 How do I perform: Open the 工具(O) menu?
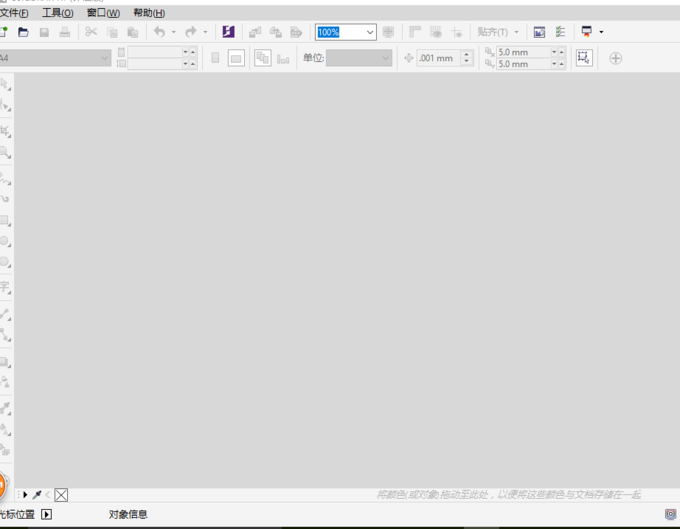tap(58, 13)
